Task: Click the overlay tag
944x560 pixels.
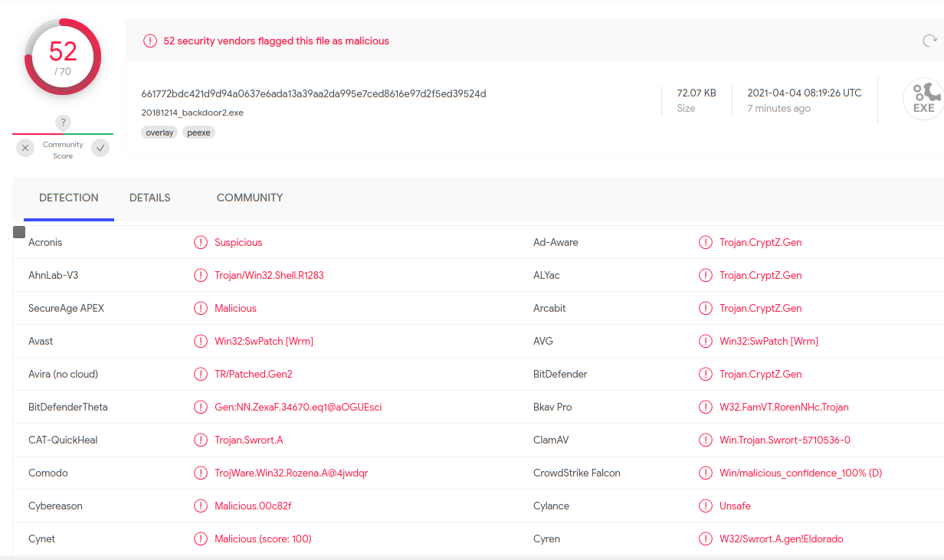Action: tap(159, 133)
